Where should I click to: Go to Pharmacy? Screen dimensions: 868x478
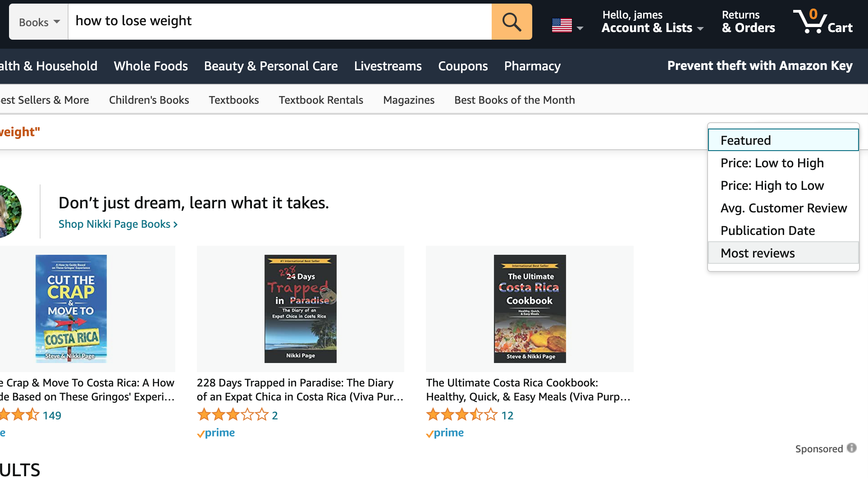(x=532, y=66)
